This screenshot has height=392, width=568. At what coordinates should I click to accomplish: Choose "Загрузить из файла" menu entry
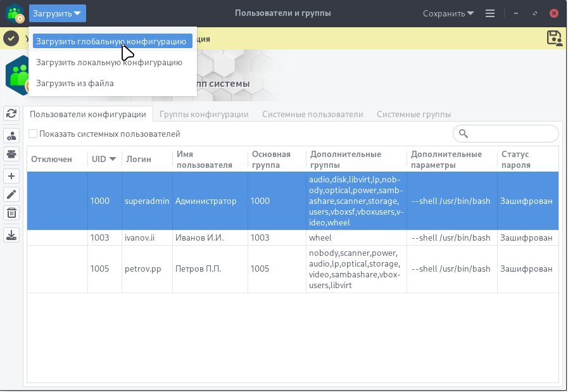[x=75, y=83]
